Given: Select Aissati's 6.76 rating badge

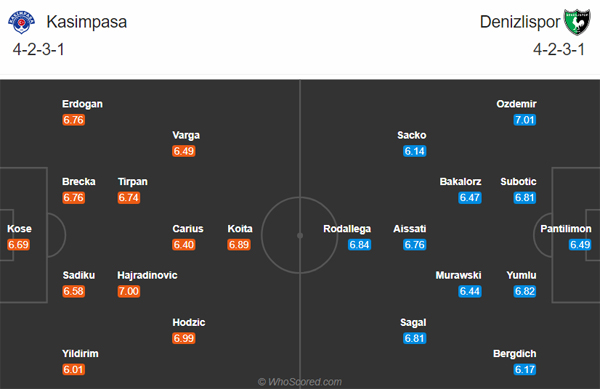Looking at the screenshot, I should 414,244.
